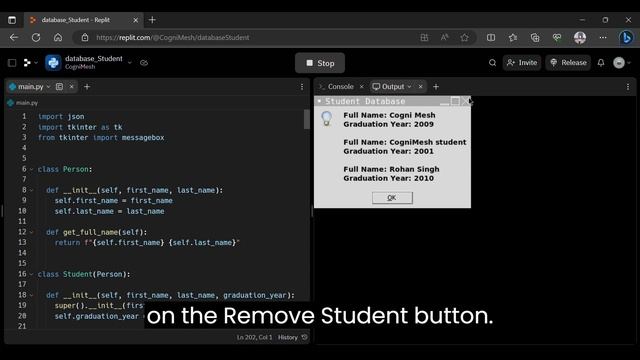Reload the page with the refresh icon
Image resolution: width=640 pixels, height=360 pixels.
tap(36, 38)
